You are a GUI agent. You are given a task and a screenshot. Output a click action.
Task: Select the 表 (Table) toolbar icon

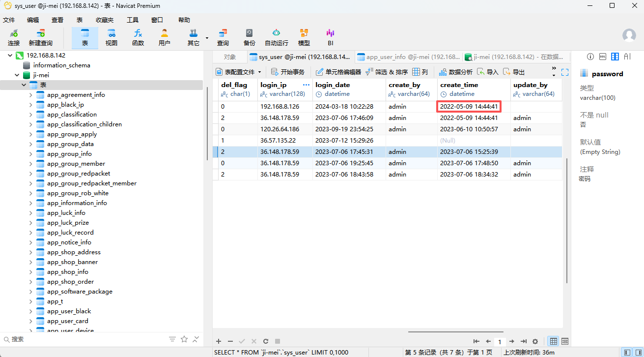85,37
